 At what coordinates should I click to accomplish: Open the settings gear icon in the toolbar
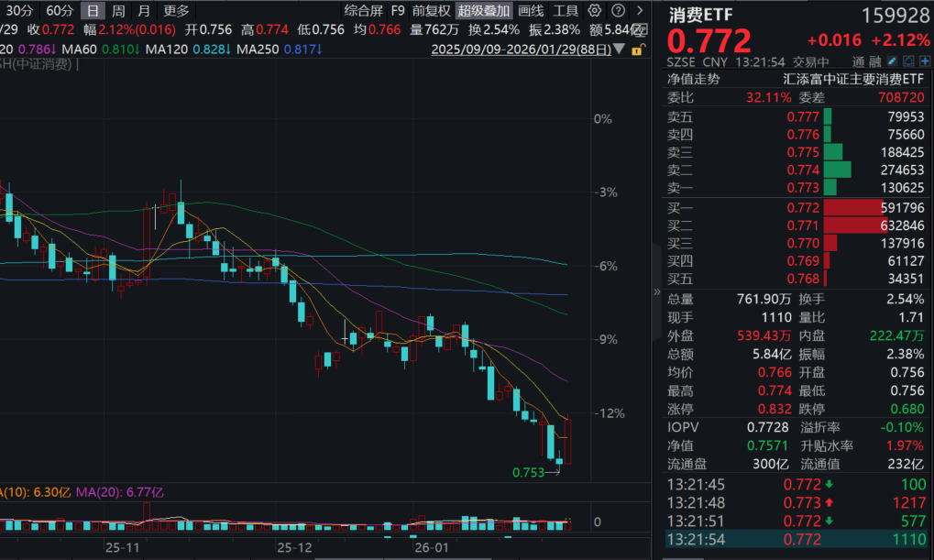click(594, 11)
